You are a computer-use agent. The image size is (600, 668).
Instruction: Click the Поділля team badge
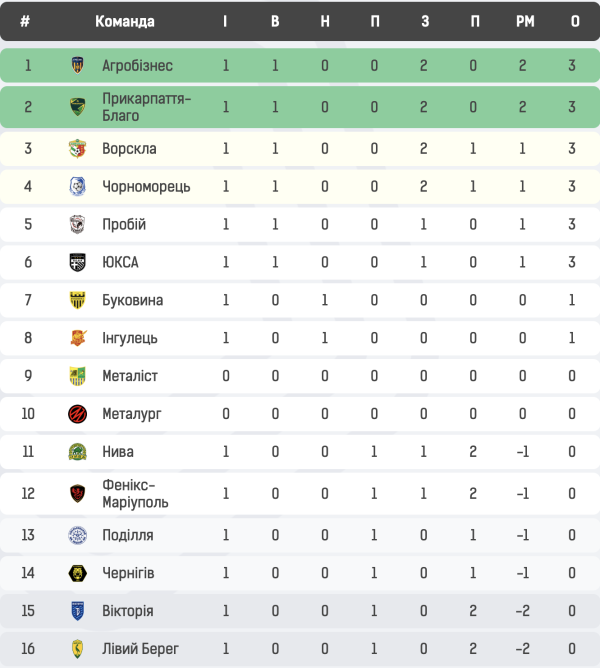(x=77, y=535)
